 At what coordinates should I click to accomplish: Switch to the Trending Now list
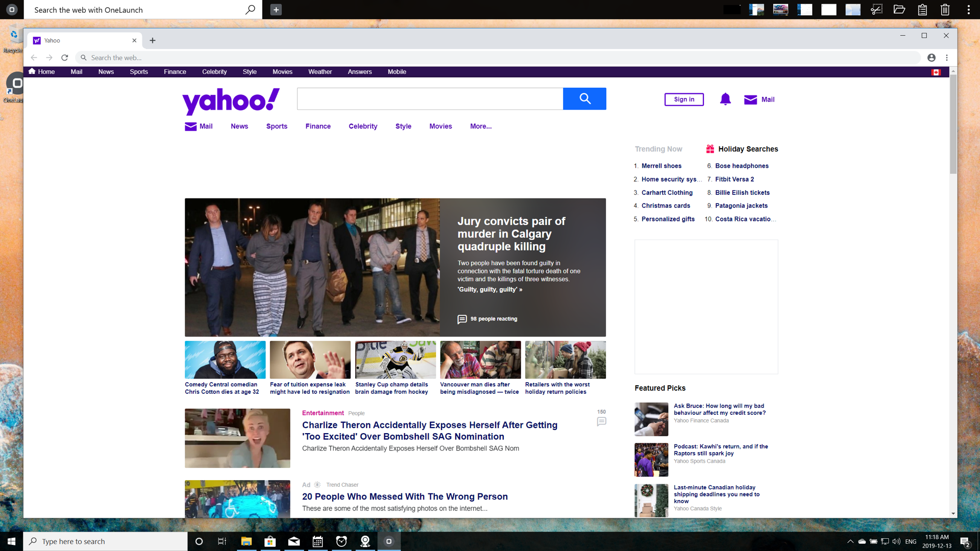[x=658, y=149]
